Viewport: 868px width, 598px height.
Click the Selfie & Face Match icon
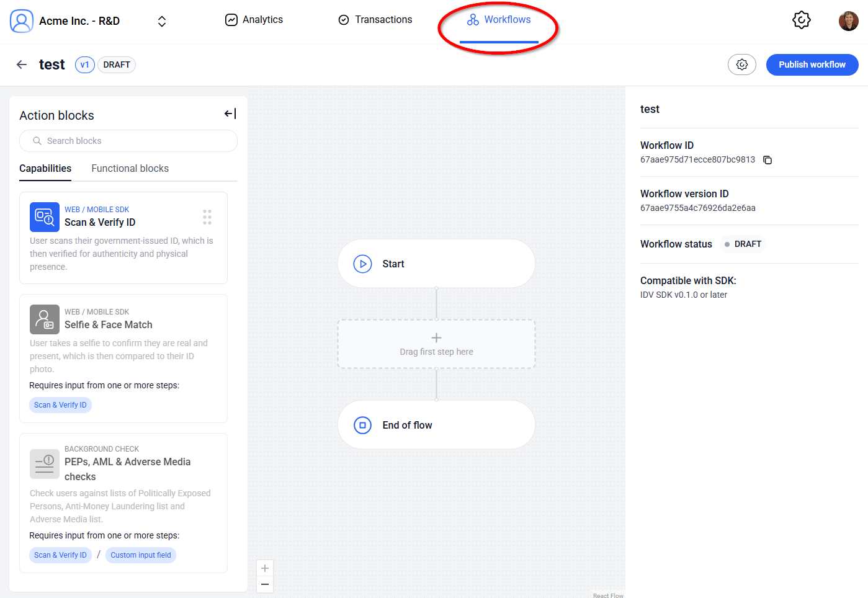44,319
